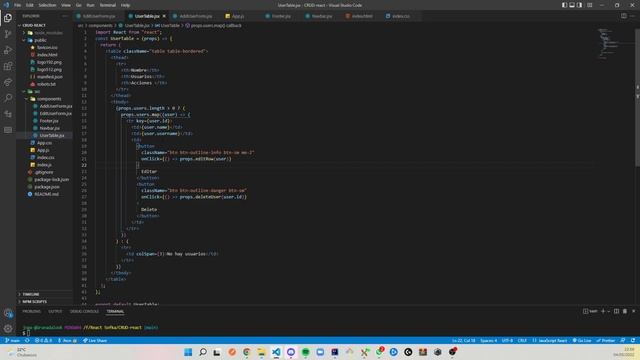The image size is (640, 360).
Task: Open the Manage gear icon
Action: click(8, 329)
